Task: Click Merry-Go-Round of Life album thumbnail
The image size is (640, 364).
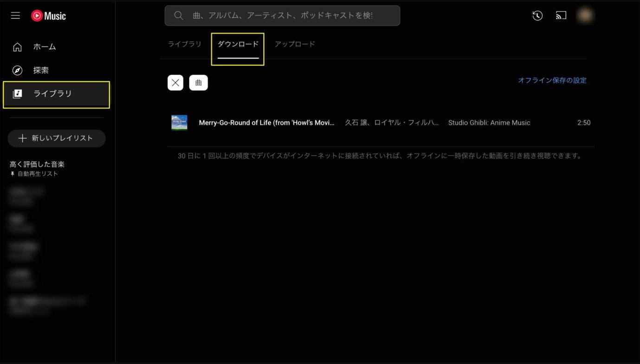Action: [x=179, y=123]
